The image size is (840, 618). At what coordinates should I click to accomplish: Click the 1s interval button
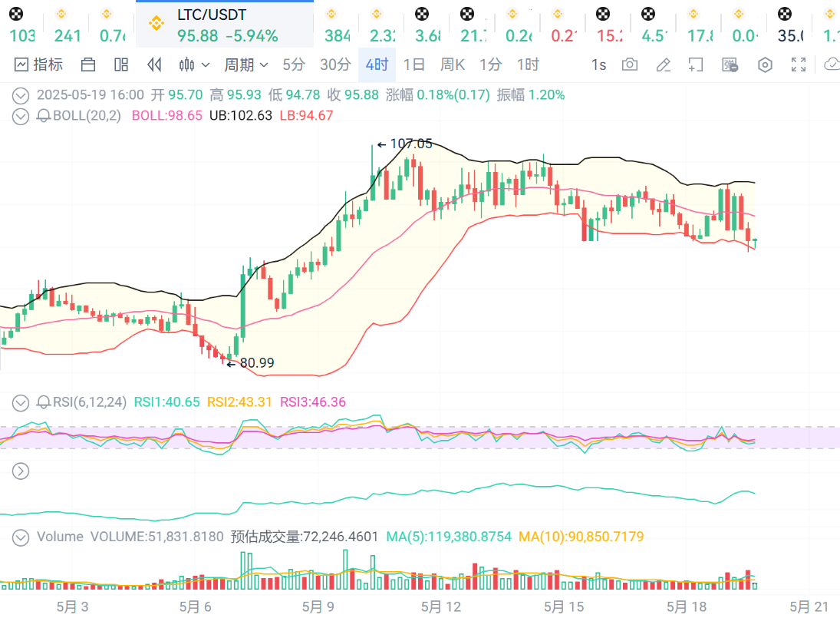tap(598, 64)
